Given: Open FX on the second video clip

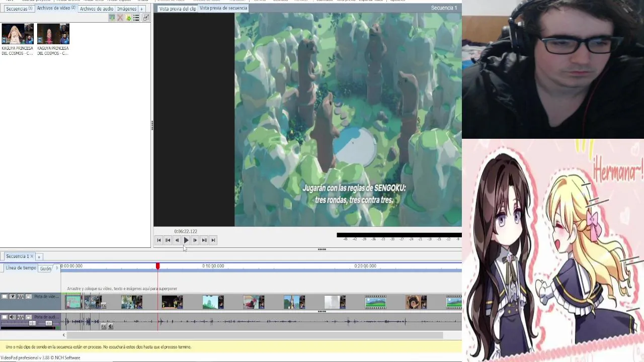Looking at the screenshot, I should (x=104, y=306).
